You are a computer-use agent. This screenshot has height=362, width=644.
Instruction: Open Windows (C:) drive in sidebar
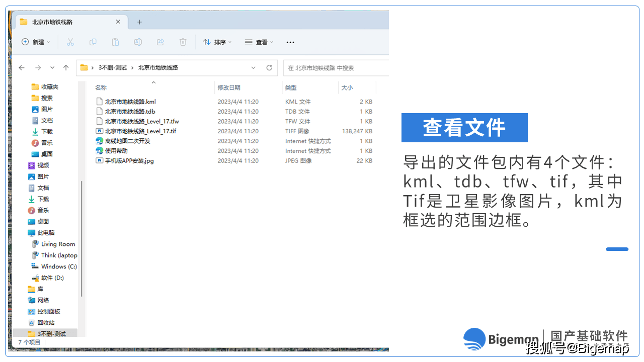coord(59,266)
